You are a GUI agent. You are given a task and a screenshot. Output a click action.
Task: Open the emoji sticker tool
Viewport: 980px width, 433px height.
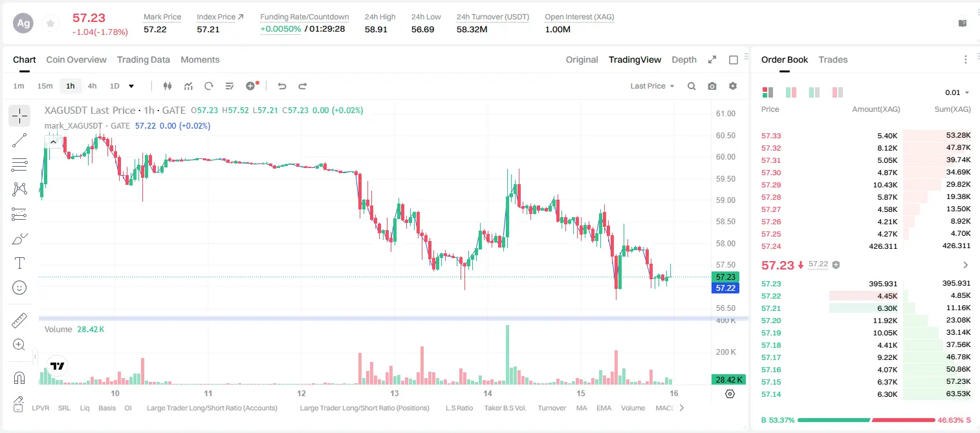click(x=19, y=288)
